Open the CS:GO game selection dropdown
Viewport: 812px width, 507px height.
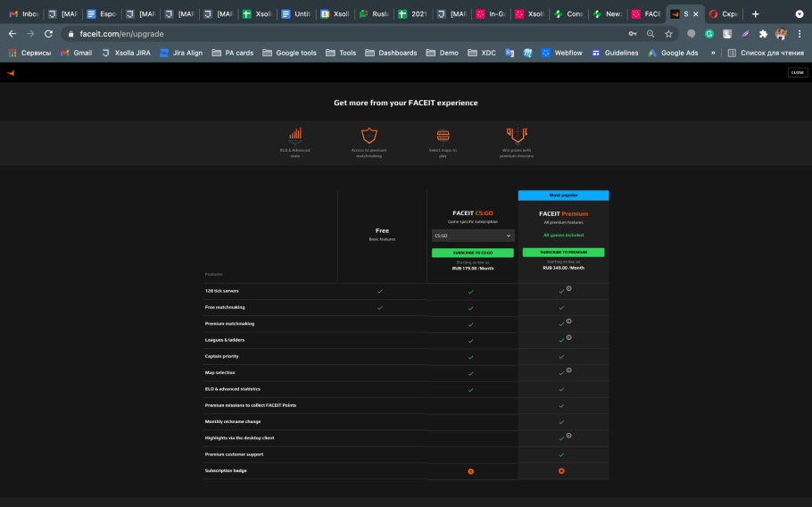472,236
